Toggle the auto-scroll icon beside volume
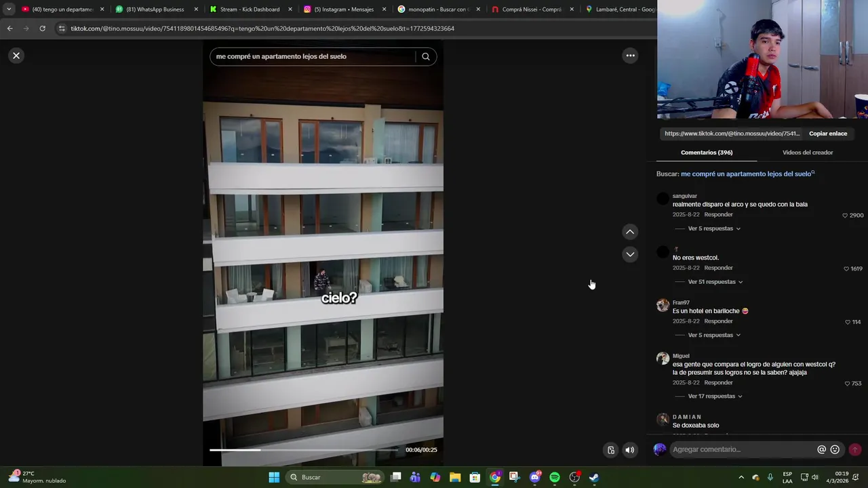This screenshot has width=868, height=488. pos(611,450)
